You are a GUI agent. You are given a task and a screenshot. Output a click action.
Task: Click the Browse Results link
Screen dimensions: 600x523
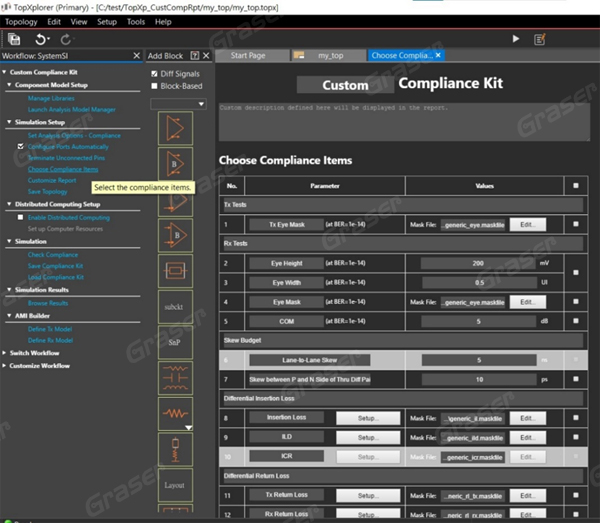[x=48, y=303]
